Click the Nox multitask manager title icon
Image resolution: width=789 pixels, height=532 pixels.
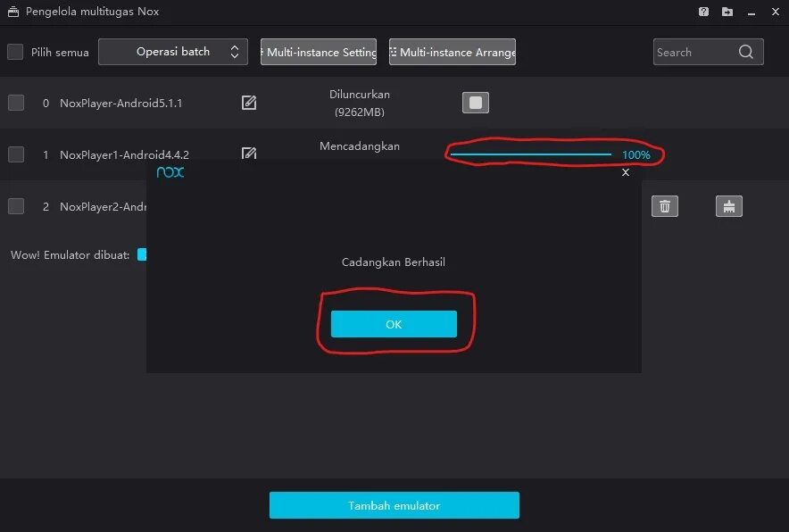coord(13,12)
